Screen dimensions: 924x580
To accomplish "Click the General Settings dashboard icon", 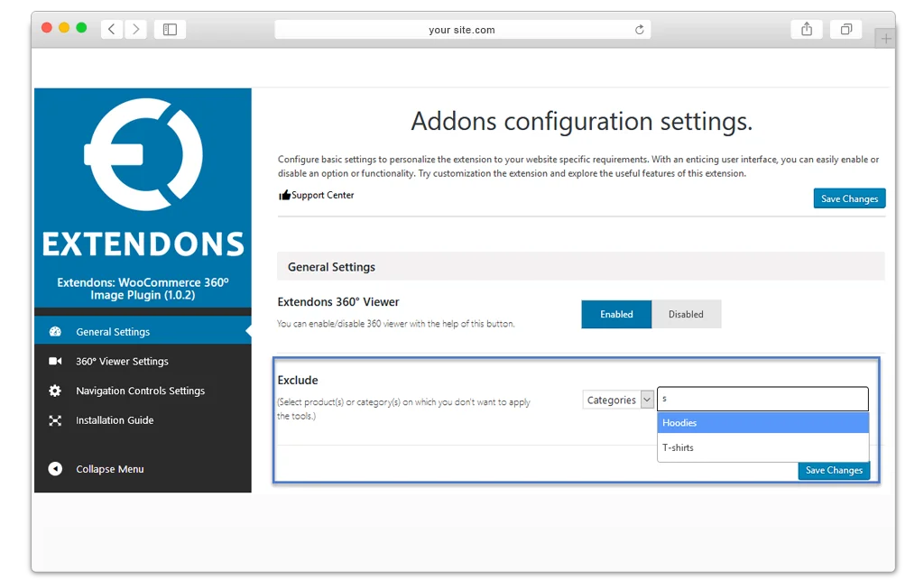I will click(55, 332).
